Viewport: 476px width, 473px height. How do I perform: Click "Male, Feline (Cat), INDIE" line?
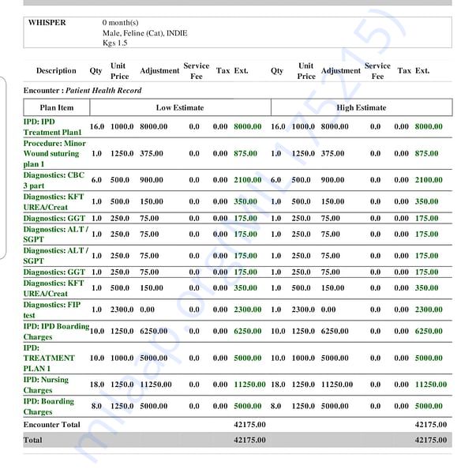(144, 33)
